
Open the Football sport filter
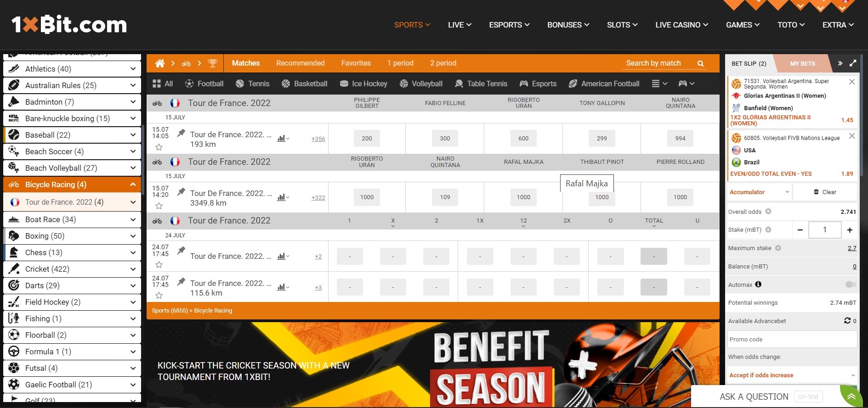(x=204, y=84)
